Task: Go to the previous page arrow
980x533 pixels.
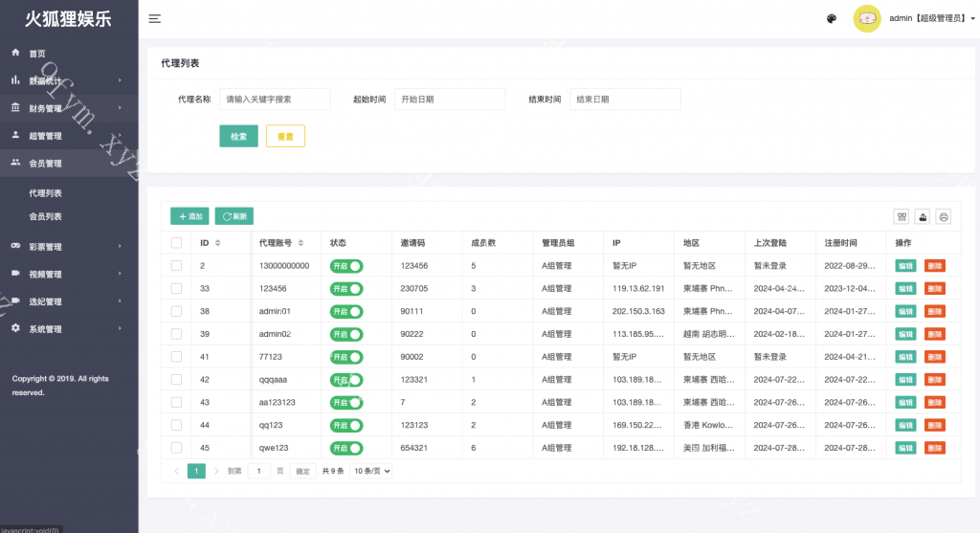Action: pos(176,471)
